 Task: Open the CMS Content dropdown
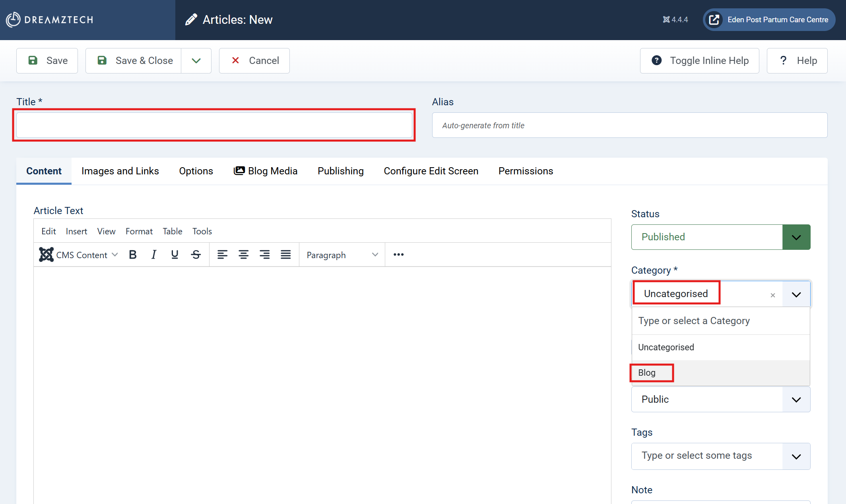[79, 255]
